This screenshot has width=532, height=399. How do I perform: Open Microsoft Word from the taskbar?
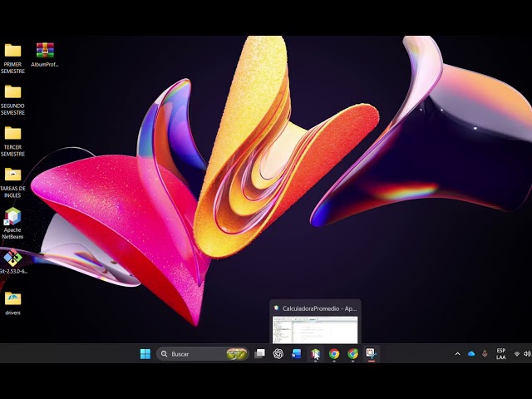click(297, 354)
